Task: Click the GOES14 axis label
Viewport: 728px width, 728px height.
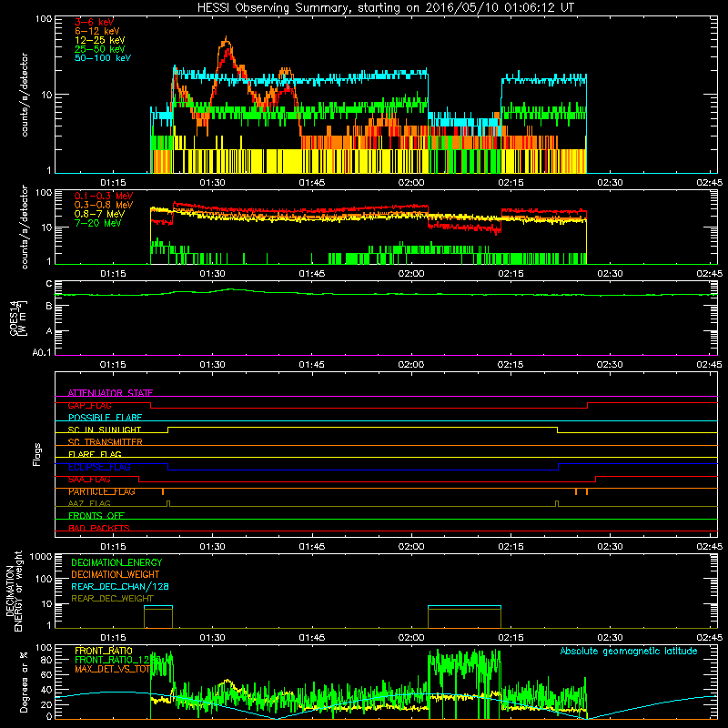Action: (x=17, y=318)
